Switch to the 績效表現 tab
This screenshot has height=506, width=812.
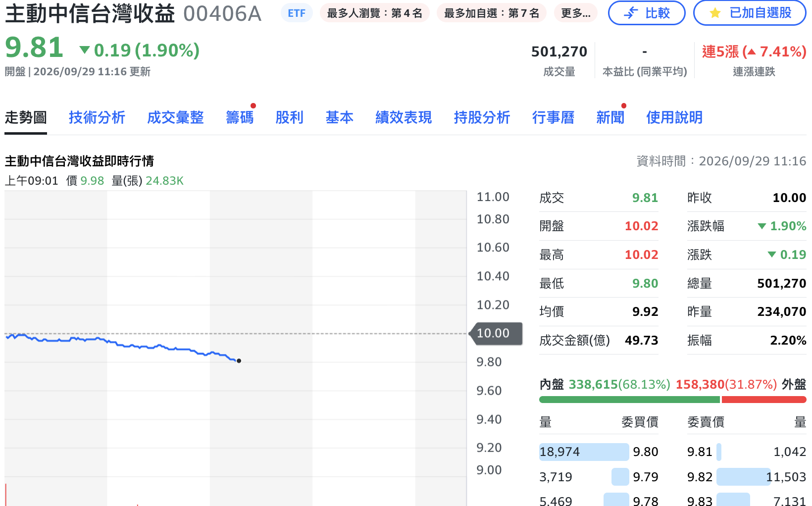[x=404, y=118]
